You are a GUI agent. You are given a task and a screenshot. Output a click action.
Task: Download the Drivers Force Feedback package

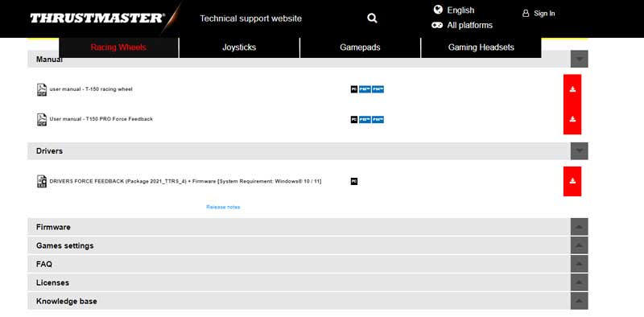pos(572,181)
